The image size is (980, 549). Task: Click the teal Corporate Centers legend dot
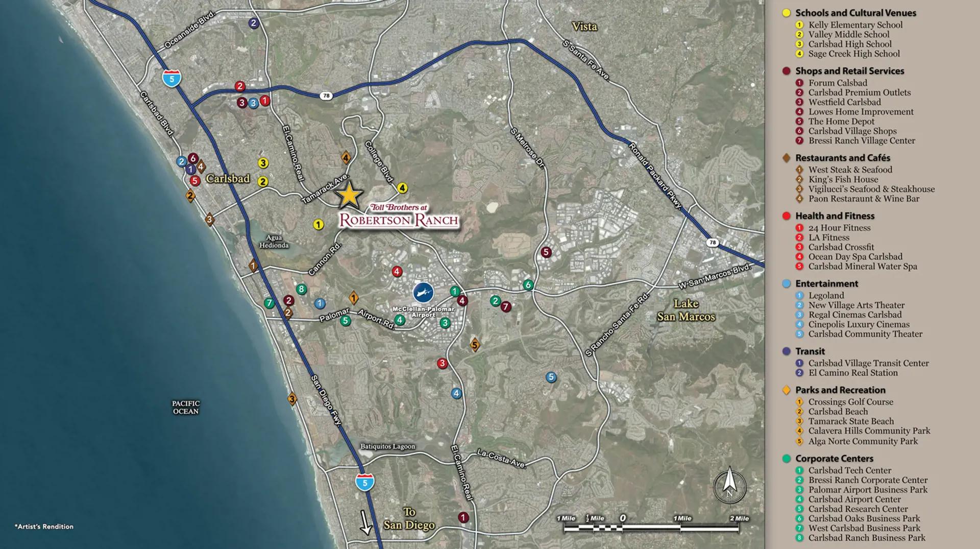pos(787,459)
